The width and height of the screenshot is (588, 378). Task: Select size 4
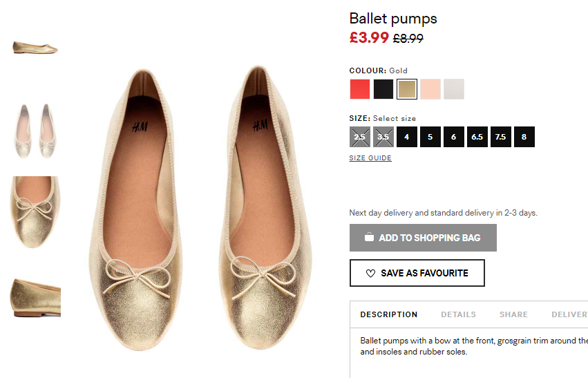pos(407,137)
